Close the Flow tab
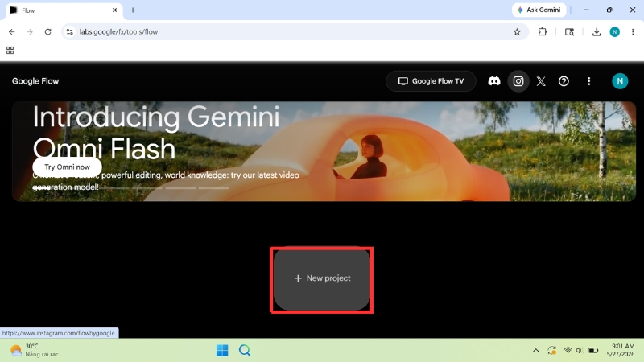The width and height of the screenshot is (644, 362). click(x=114, y=10)
